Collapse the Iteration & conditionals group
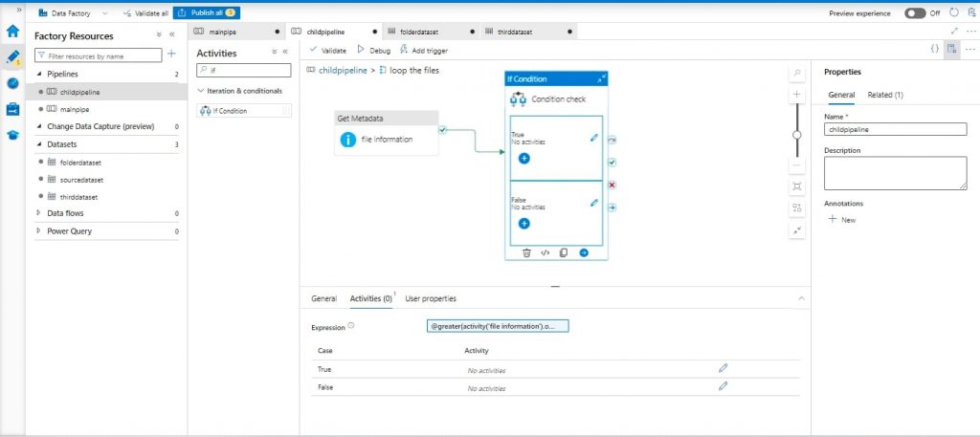The image size is (980, 437). click(x=200, y=91)
